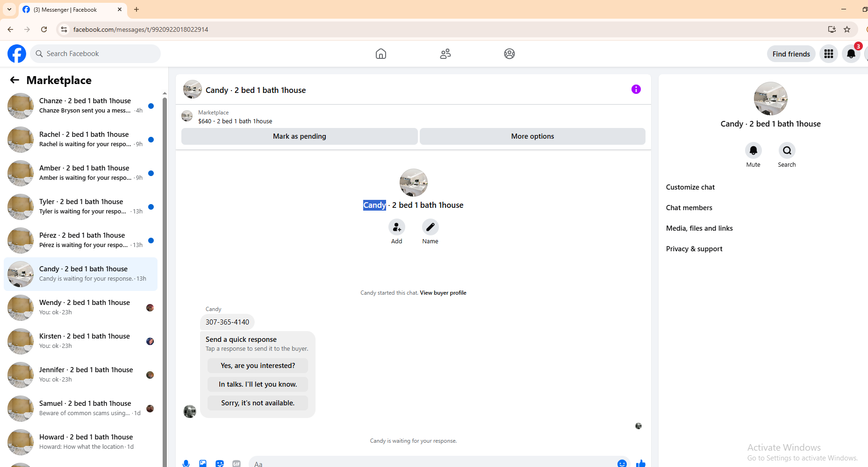The height and width of the screenshot is (467, 868).
Task: Click the message text field
Action: tap(432, 463)
